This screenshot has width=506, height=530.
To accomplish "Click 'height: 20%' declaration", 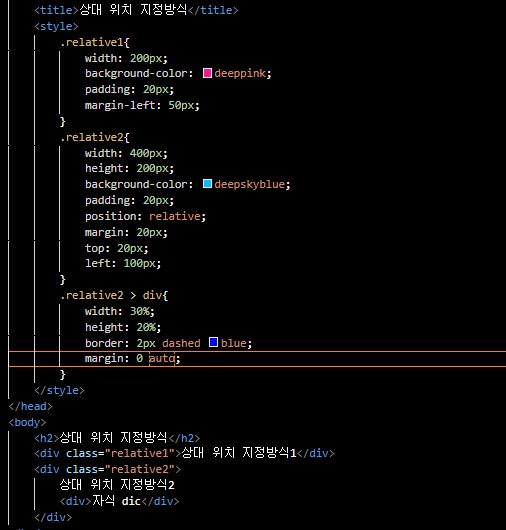I will [x=123, y=327].
